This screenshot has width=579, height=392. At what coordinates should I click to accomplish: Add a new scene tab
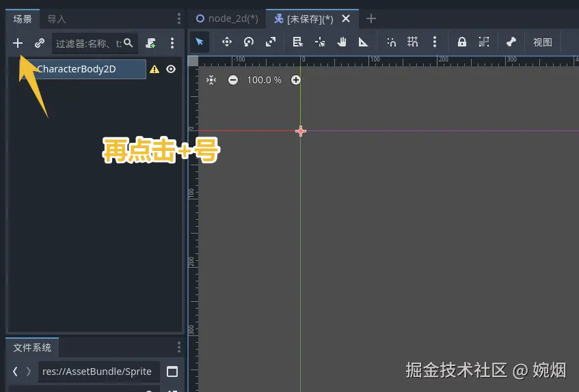click(371, 18)
